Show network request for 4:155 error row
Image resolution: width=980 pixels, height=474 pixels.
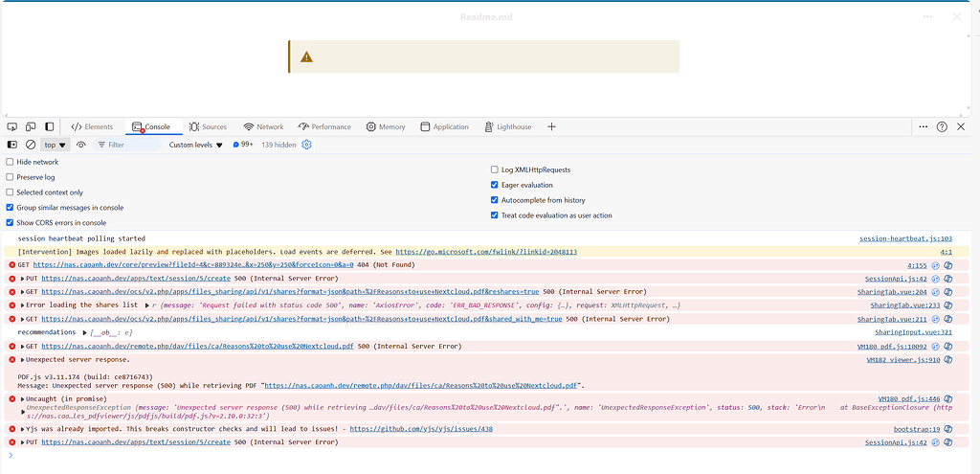[936, 265]
